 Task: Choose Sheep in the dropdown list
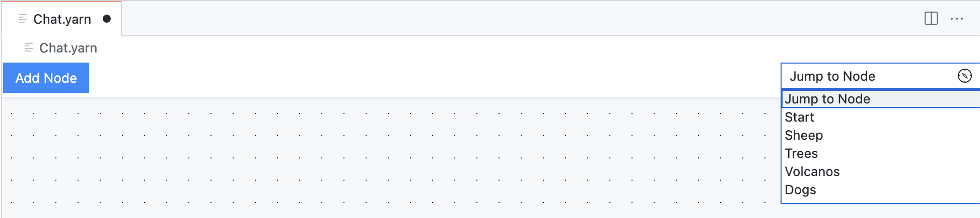pyautogui.click(x=804, y=135)
